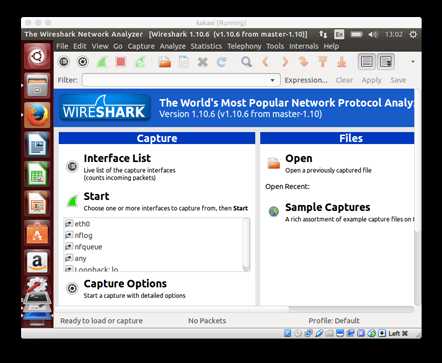
Task: Open the volume indicator in top panel
Action: [372, 34]
